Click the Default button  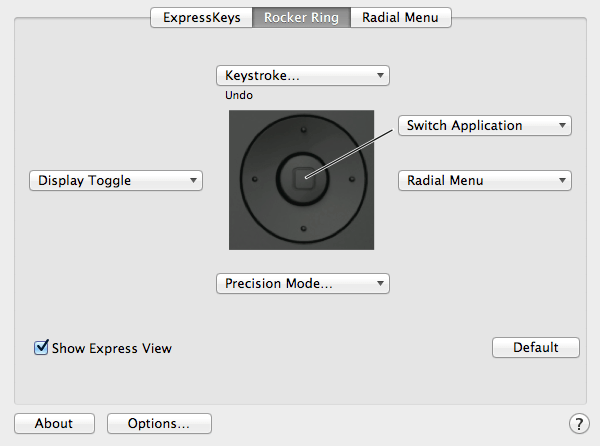536,347
